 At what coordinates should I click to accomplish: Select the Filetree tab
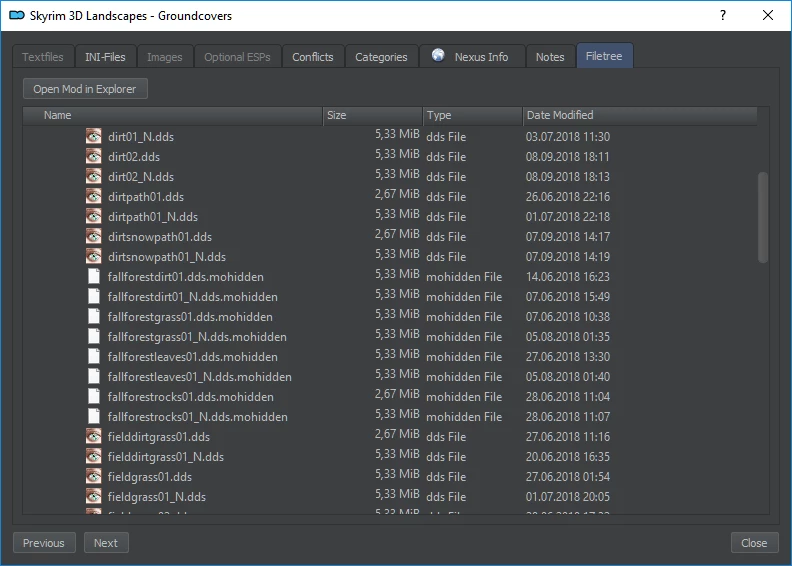click(x=604, y=56)
